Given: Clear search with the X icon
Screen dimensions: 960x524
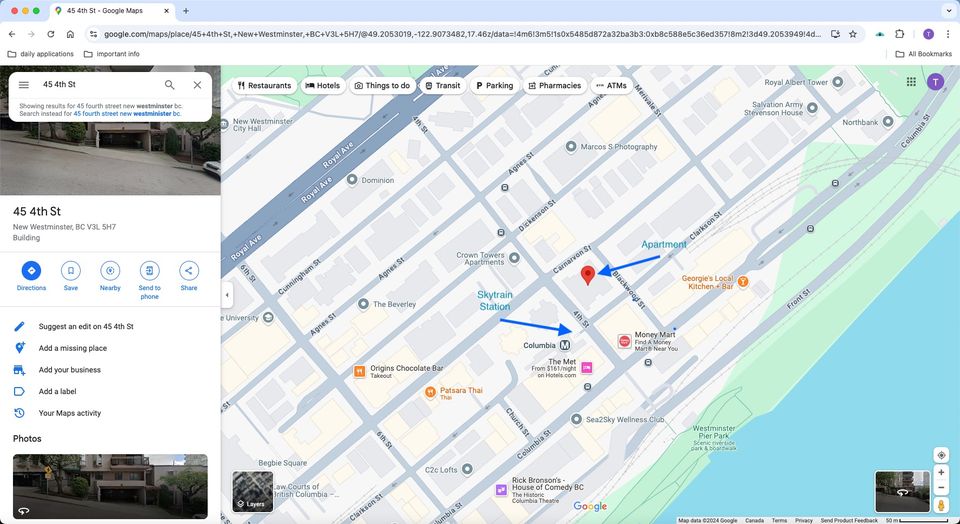Looking at the screenshot, I should click(x=197, y=84).
